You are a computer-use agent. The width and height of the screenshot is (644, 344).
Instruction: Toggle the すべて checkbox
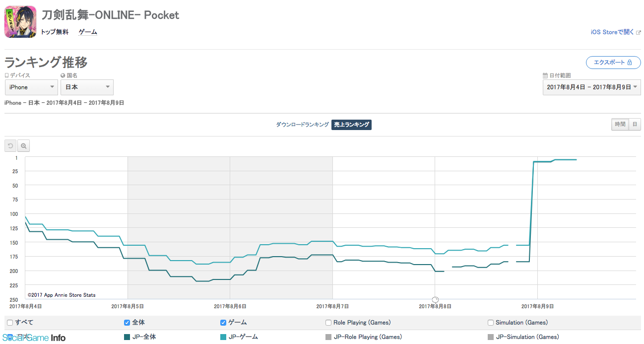click(x=10, y=323)
